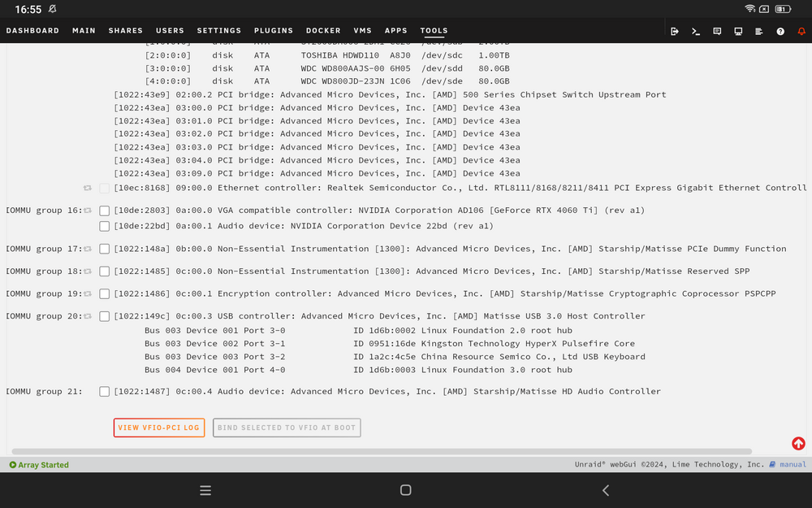Click the logout icon in header
812x508 pixels.
coord(674,31)
